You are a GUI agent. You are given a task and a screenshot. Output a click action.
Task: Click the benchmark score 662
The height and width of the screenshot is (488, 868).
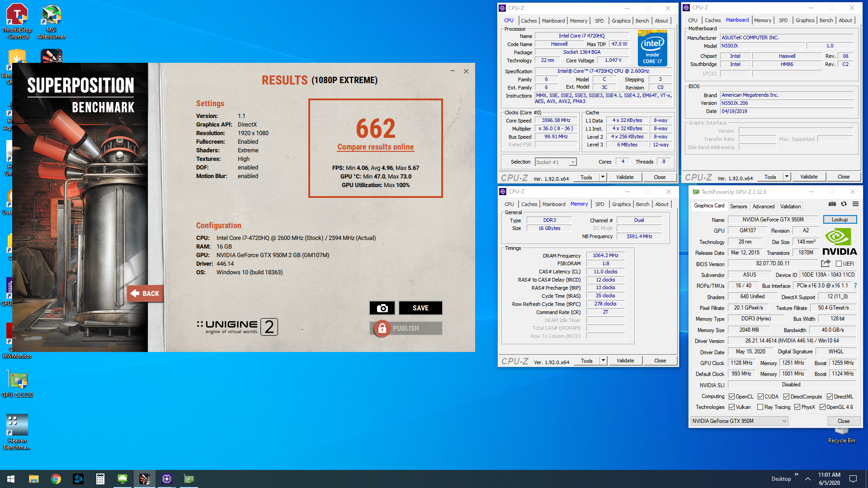[x=375, y=128]
